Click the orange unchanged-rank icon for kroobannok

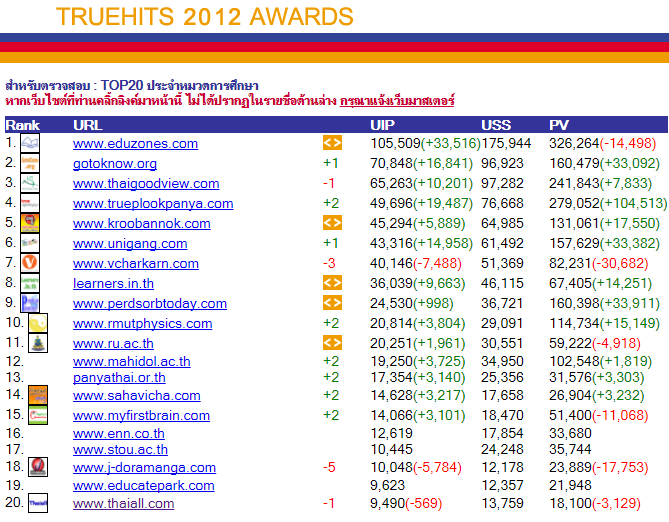coord(332,223)
